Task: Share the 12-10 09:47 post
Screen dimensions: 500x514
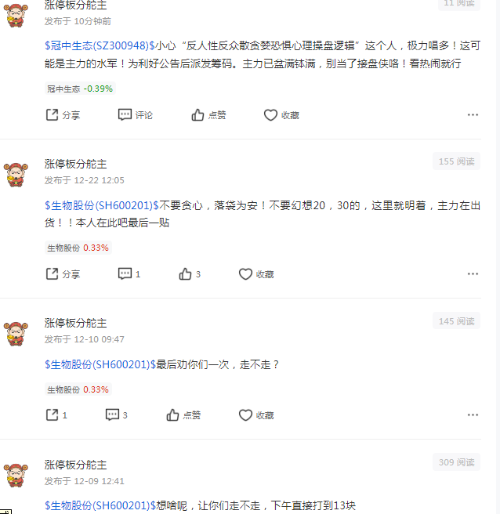Action: (x=56, y=415)
